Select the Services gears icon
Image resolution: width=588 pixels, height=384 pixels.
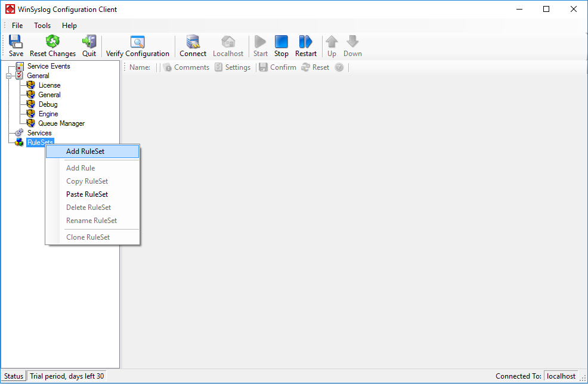(19, 133)
